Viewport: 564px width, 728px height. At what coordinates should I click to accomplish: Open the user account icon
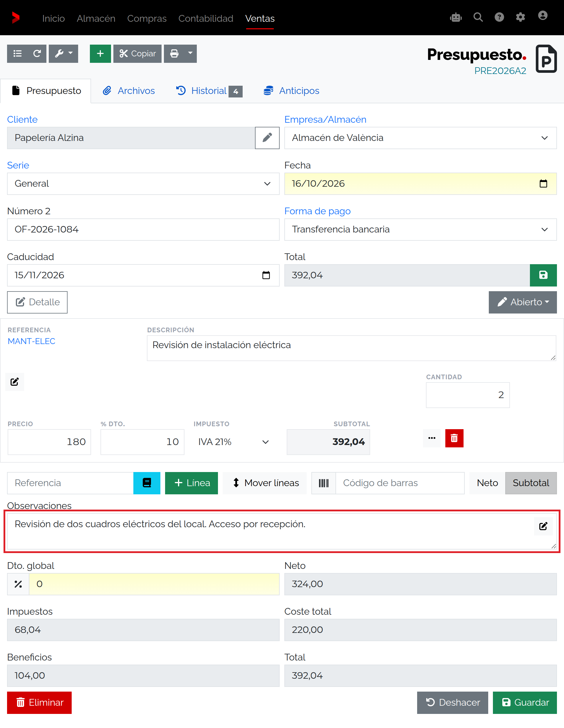[x=543, y=16]
